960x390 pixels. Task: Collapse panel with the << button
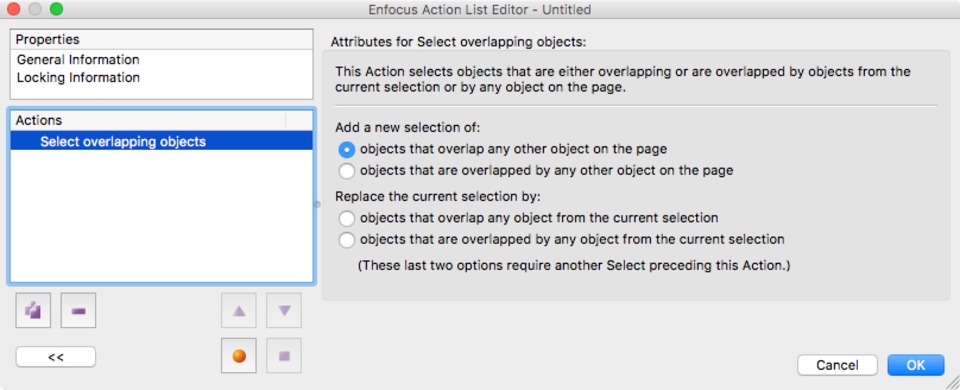(x=56, y=357)
